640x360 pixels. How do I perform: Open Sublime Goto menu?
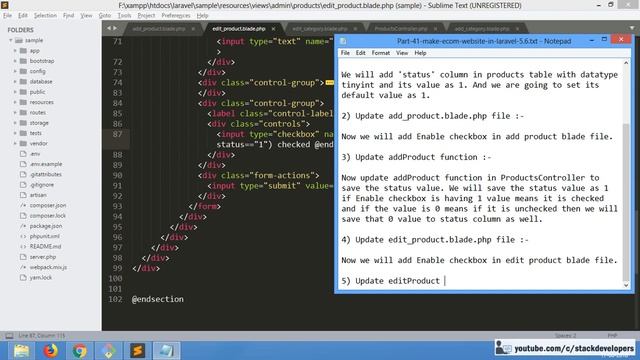pyautogui.click(x=104, y=16)
